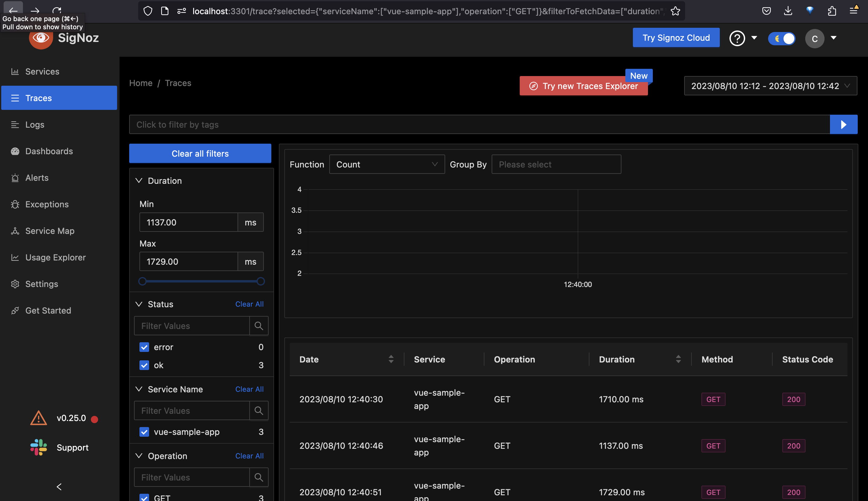
Task: Click the duration slider minimum handle
Action: pyautogui.click(x=142, y=281)
